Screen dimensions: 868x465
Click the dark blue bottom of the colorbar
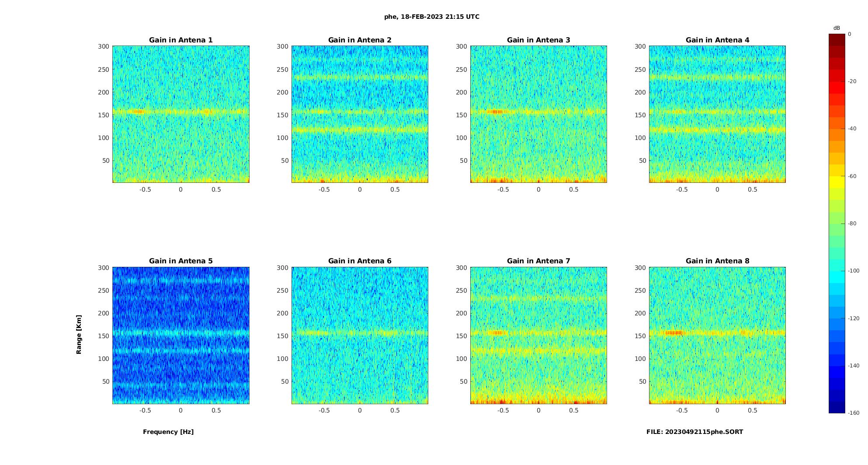click(x=837, y=407)
